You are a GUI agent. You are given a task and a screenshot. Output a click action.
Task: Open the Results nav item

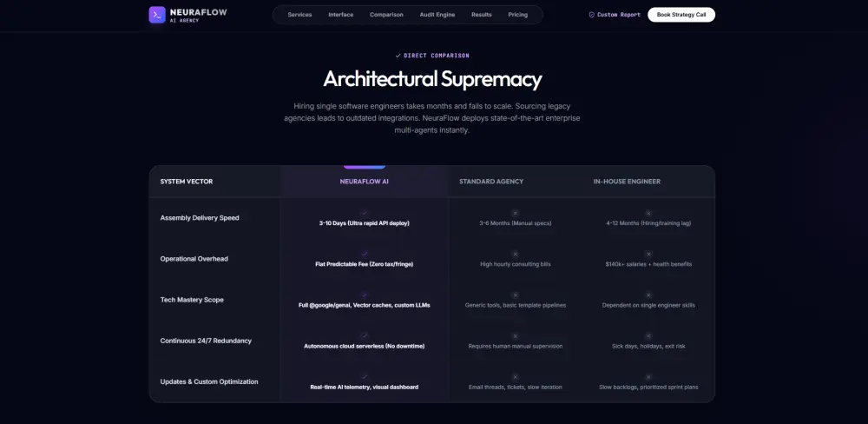tap(482, 15)
